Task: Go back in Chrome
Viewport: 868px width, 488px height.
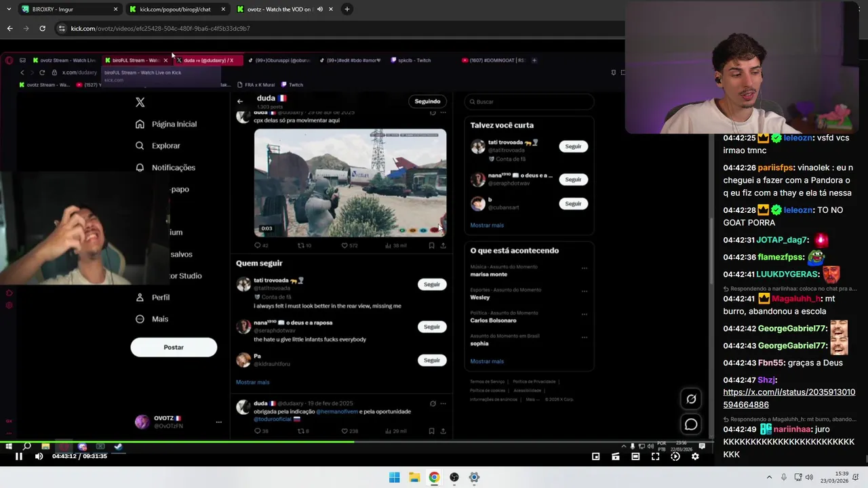Action: click(9, 28)
